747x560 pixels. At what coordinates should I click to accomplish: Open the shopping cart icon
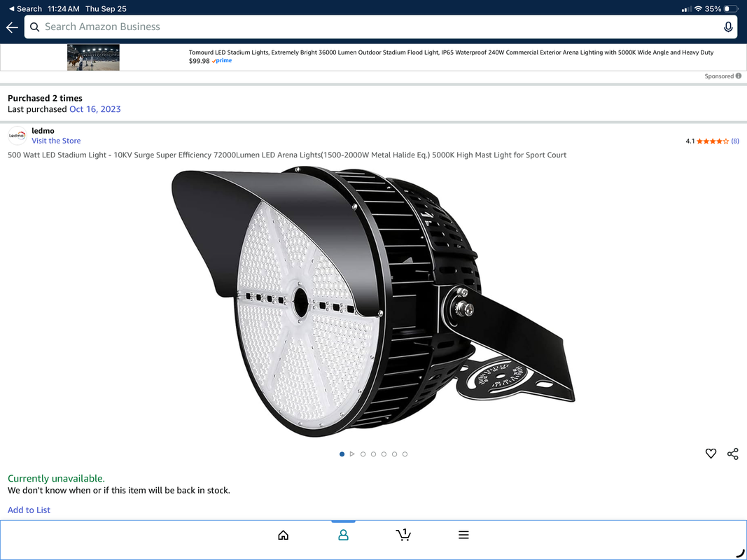pyautogui.click(x=403, y=535)
